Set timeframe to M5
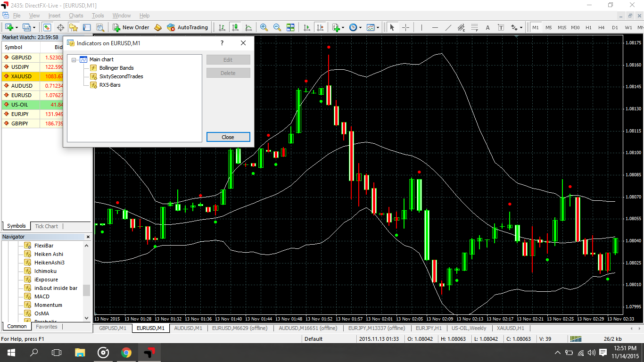 [549, 27]
